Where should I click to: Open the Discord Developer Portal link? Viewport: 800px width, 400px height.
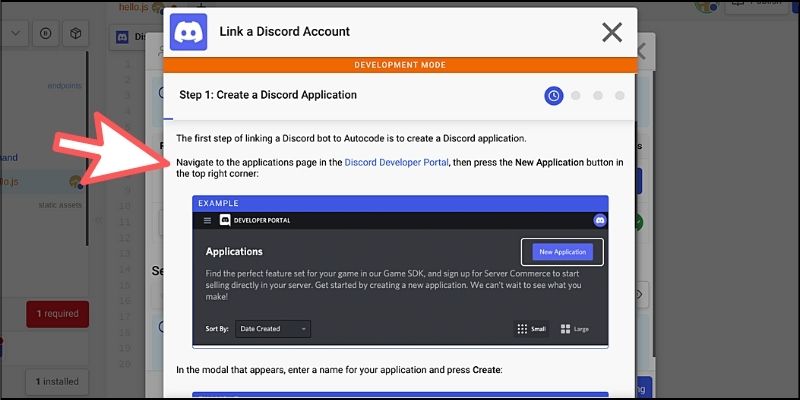click(x=396, y=163)
